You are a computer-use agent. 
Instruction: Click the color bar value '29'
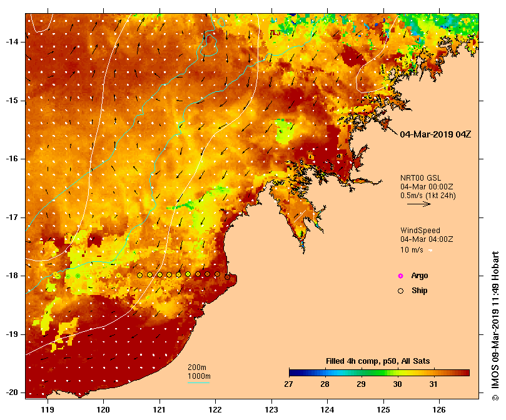(361, 384)
